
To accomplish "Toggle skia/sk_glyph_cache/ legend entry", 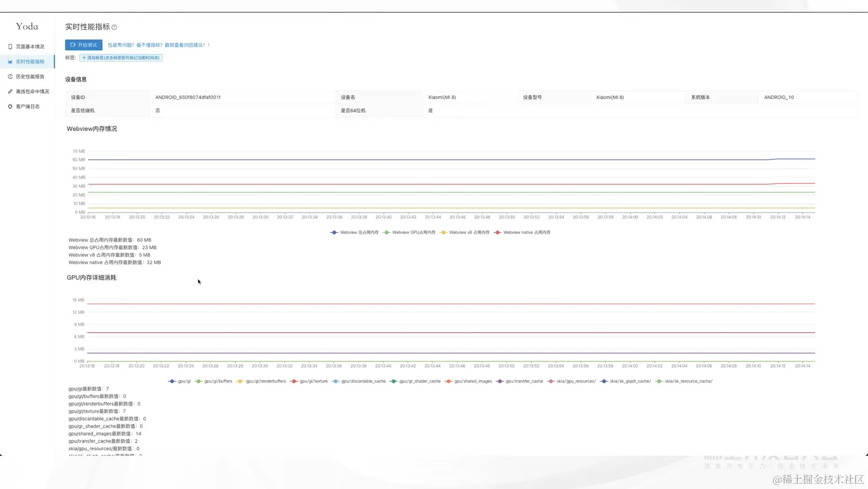I will click(x=625, y=382).
